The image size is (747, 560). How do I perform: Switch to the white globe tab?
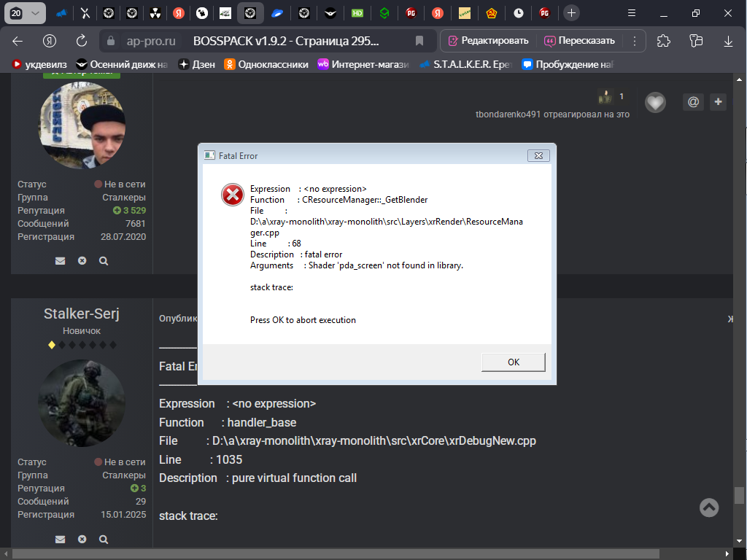[x=202, y=13]
